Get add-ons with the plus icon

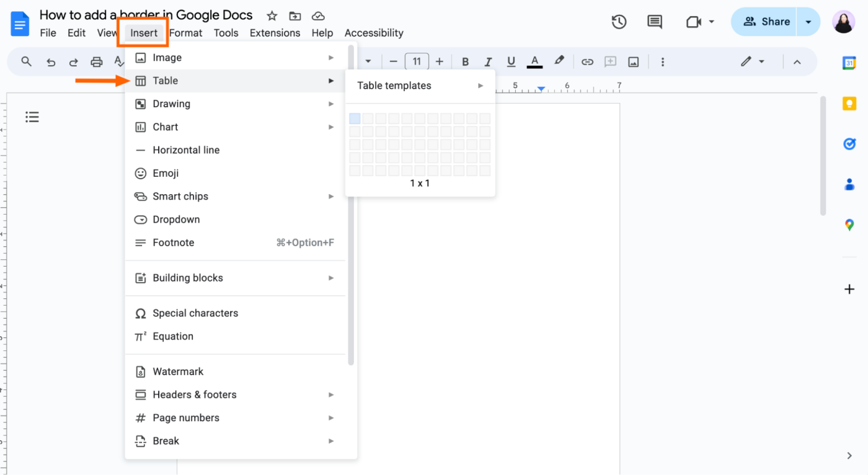pos(849,289)
